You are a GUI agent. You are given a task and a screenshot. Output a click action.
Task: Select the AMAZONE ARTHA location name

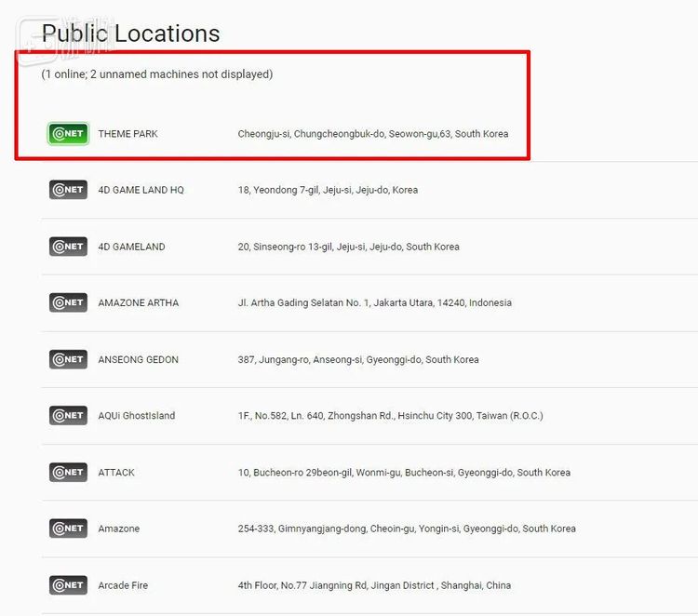[x=139, y=303]
